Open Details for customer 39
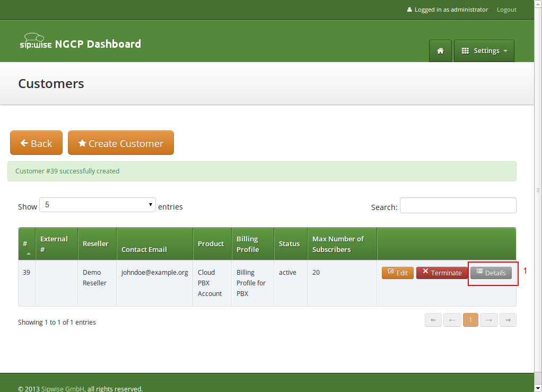 tap(491, 273)
